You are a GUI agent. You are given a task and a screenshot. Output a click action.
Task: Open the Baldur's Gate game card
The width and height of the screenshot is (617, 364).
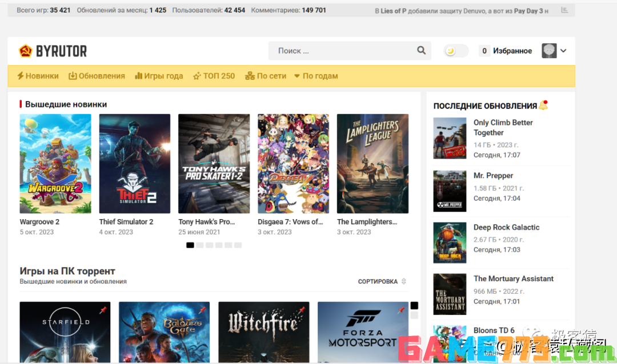[x=164, y=332]
